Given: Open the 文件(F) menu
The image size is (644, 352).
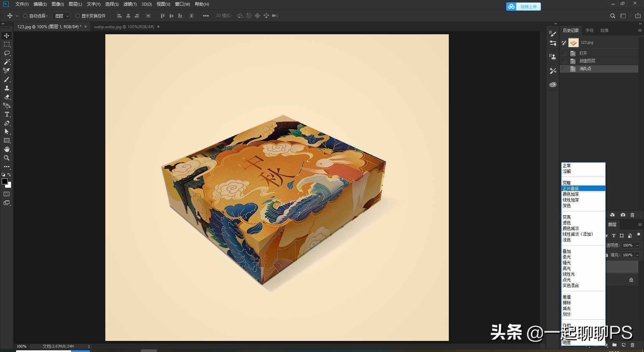Looking at the screenshot, I should (x=22, y=4).
